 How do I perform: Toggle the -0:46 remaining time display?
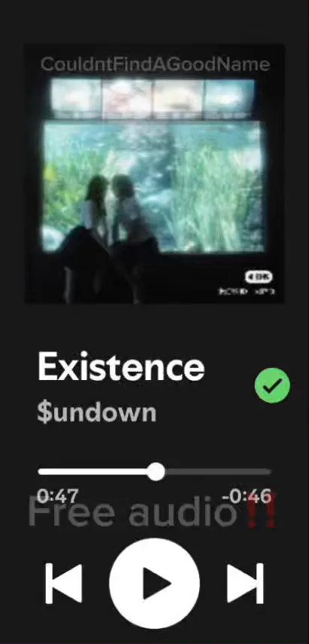(x=247, y=496)
